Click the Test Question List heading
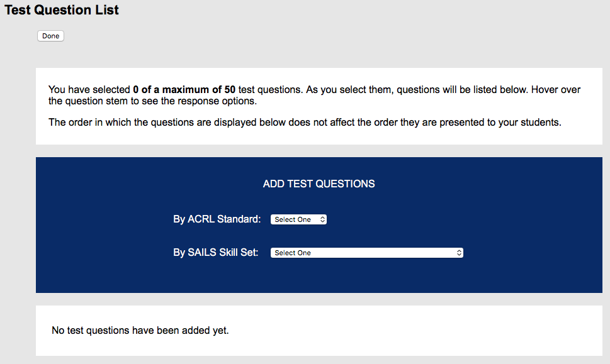This screenshot has height=364, width=610. 62,9
